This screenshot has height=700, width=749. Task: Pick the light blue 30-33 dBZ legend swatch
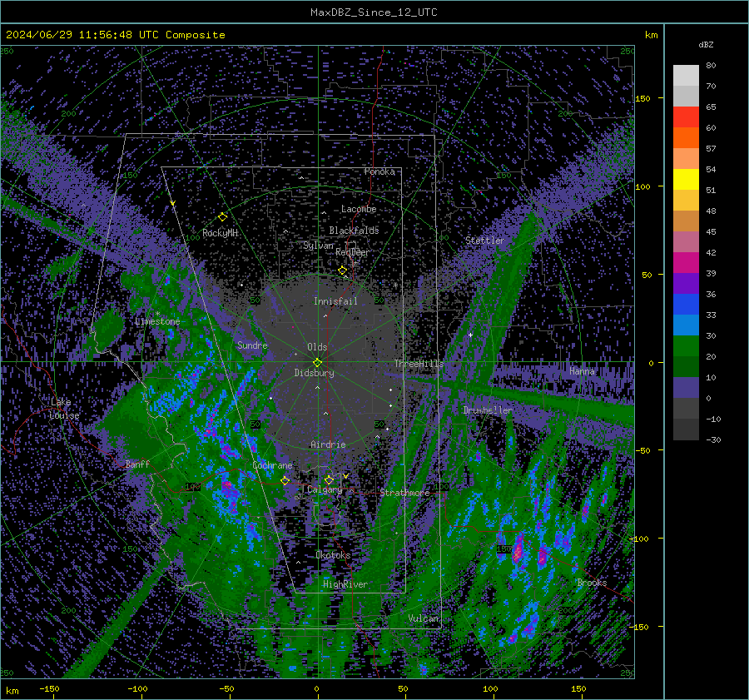686,325
